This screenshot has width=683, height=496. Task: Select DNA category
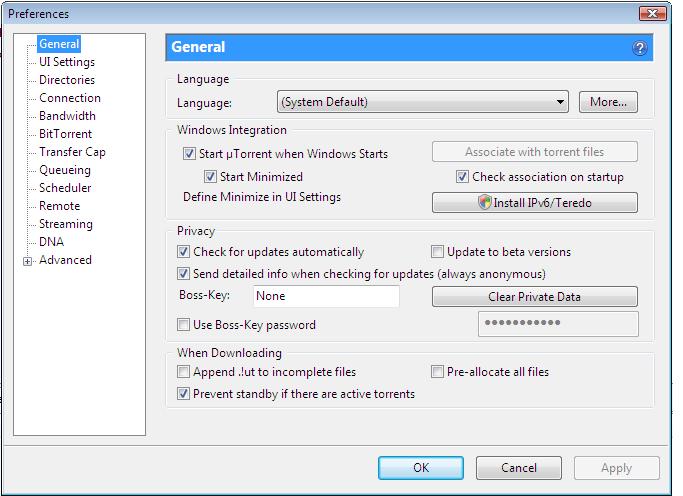click(x=51, y=242)
